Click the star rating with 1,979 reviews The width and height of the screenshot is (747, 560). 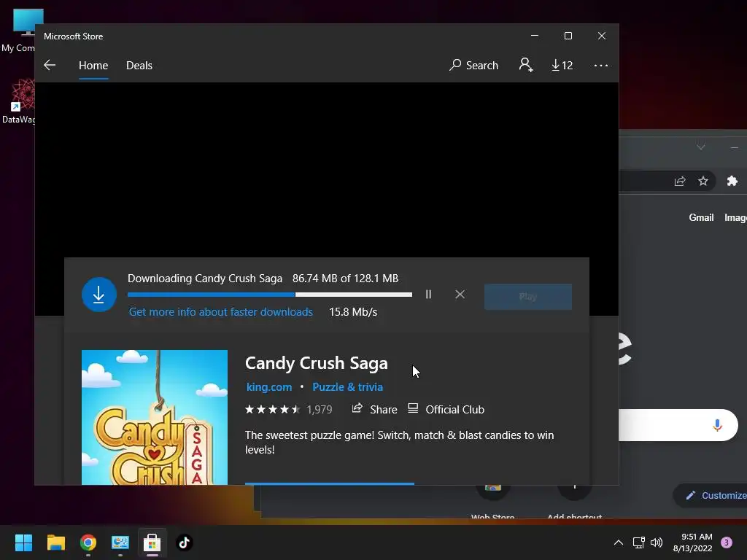(x=288, y=410)
